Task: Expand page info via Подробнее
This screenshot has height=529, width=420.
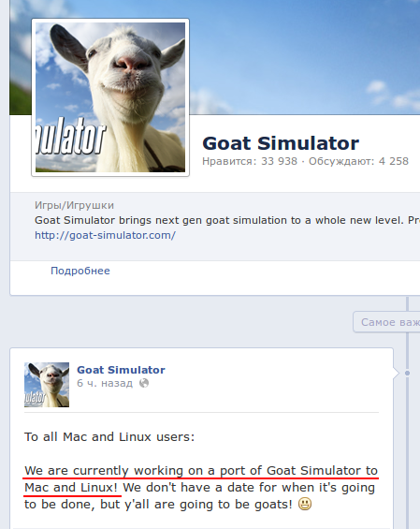Action: coord(80,271)
